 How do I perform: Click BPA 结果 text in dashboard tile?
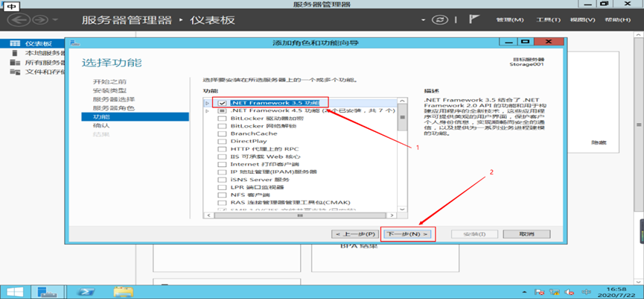click(x=359, y=246)
